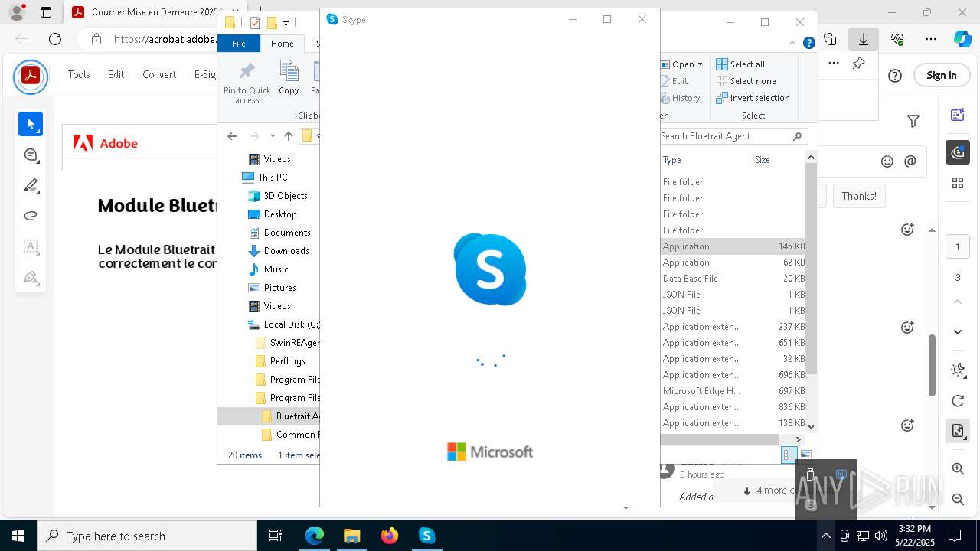
Task: Open the File tab in Explorer
Action: point(239,44)
